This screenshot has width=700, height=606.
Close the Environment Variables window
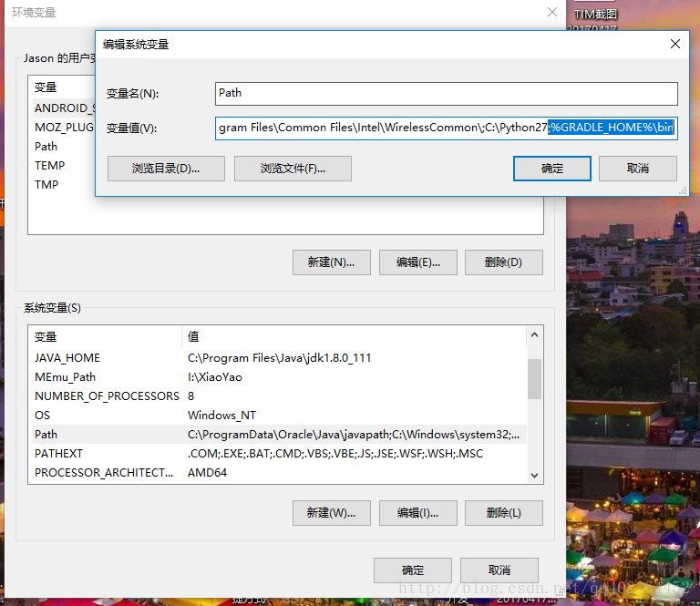coord(552,12)
